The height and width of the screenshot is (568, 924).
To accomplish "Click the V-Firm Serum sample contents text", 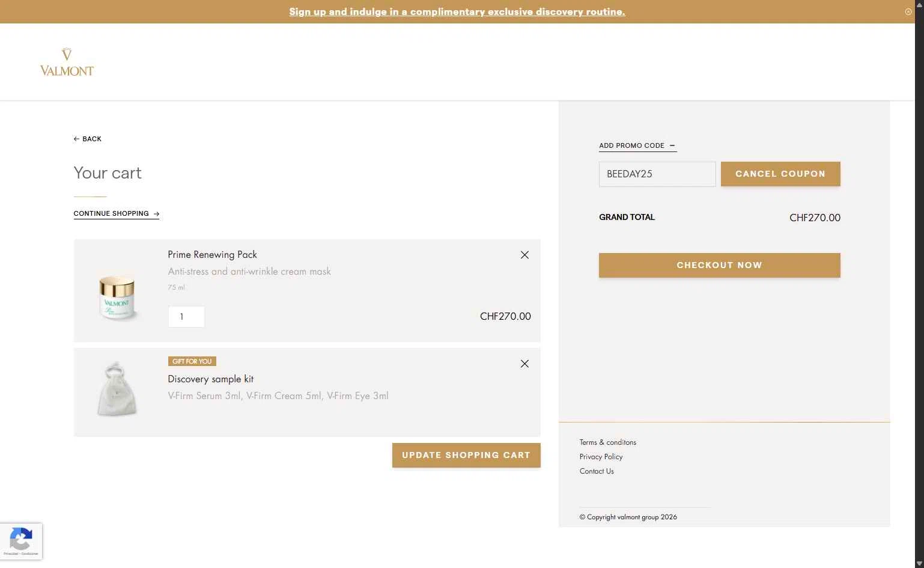I will tap(278, 395).
